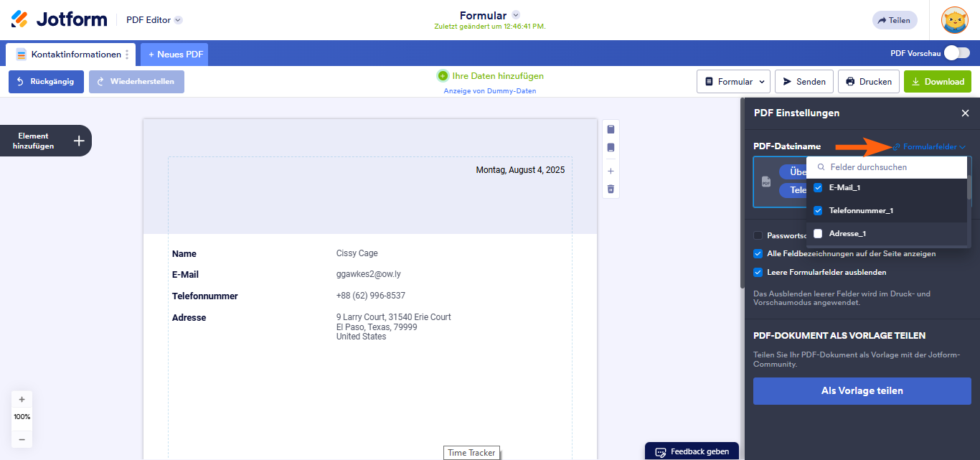Toggle Leere Formularfelder ausblenden checkbox

tap(758, 272)
